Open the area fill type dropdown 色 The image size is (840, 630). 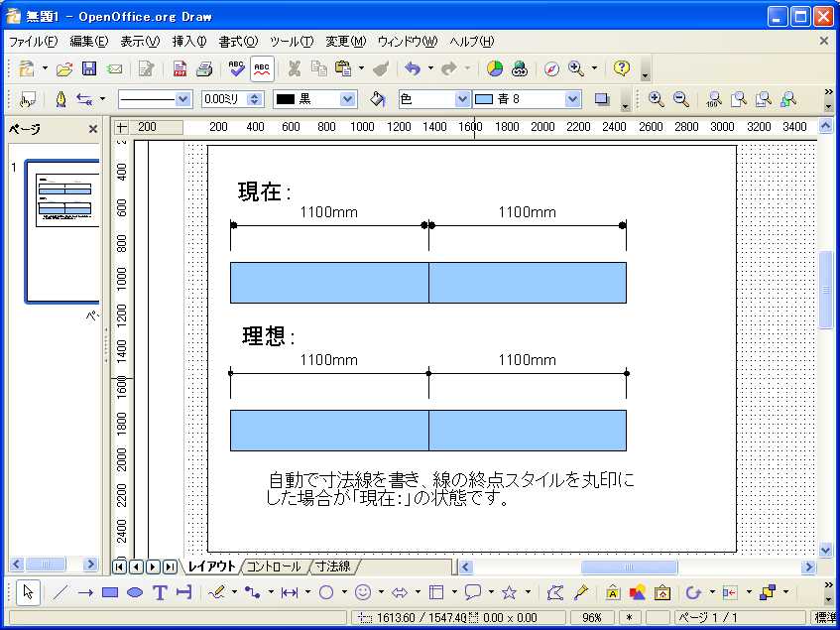tap(462, 99)
